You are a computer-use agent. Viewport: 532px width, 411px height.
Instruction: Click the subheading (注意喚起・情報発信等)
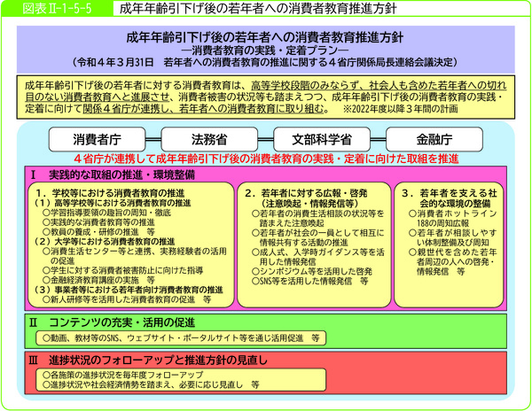(310, 204)
